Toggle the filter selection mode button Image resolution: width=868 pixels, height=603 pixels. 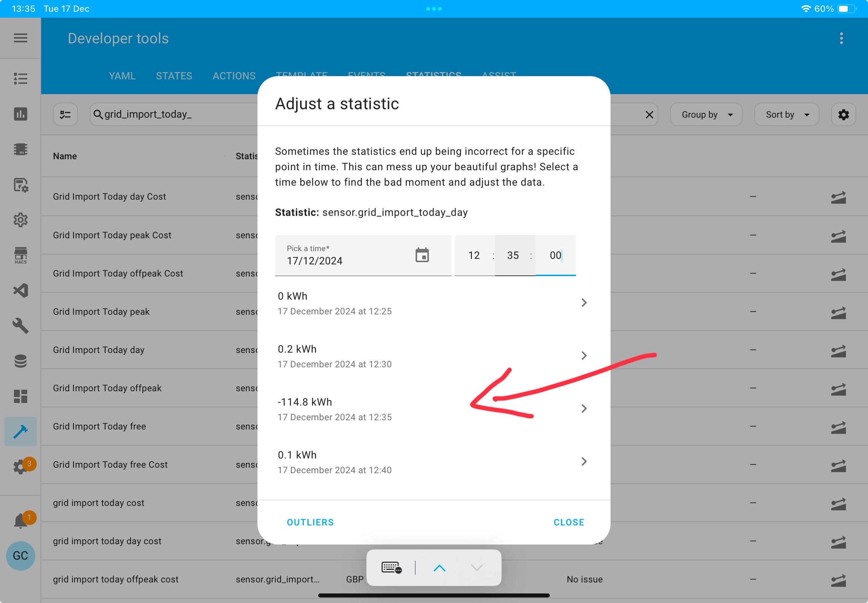click(65, 114)
